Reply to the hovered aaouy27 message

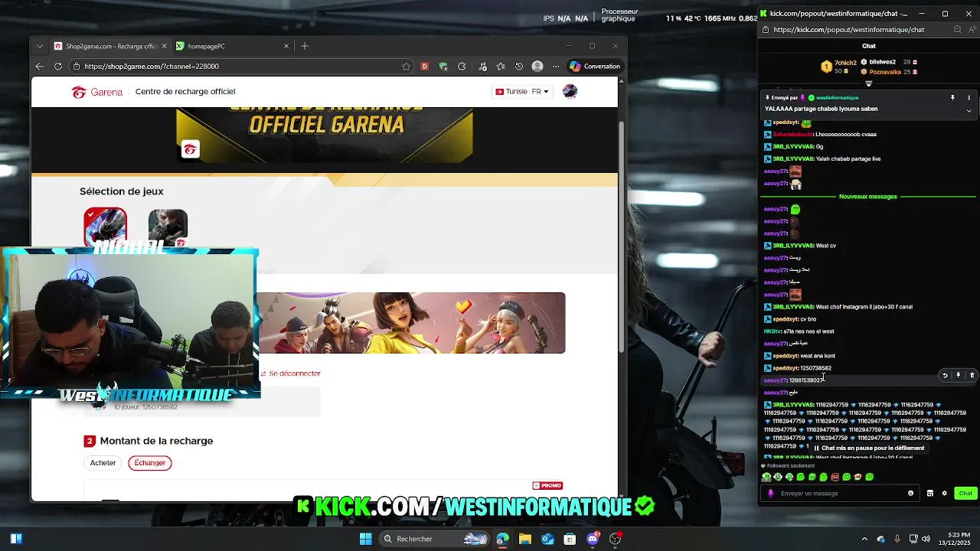click(x=945, y=376)
